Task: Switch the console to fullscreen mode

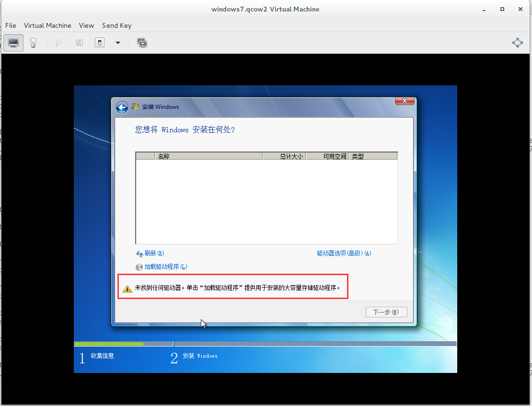Action: pos(518,43)
